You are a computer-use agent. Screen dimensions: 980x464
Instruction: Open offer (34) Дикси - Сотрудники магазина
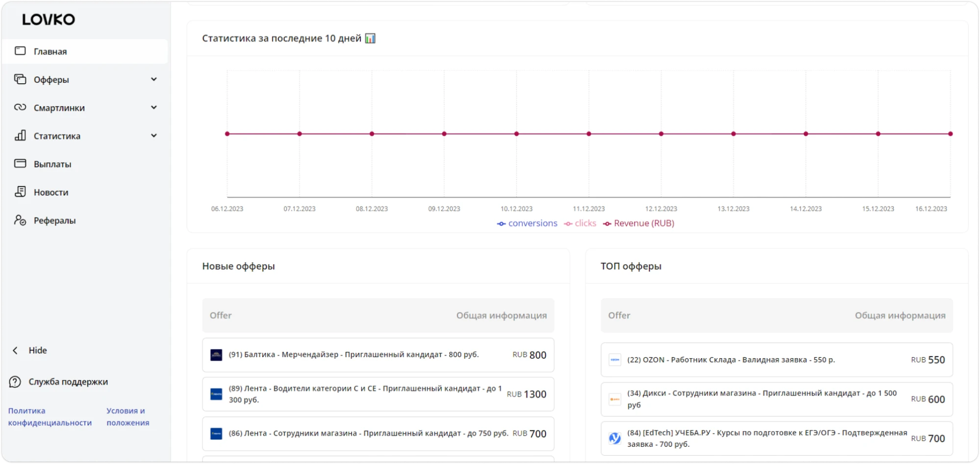[x=777, y=399]
